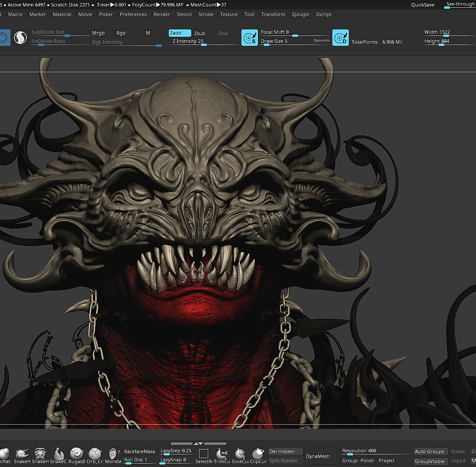Open the Material menu
Screen dimensions: 476x467
62,14
